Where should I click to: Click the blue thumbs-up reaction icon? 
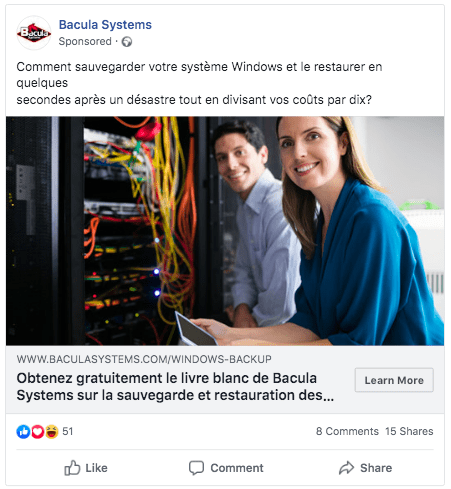click(x=23, y=432)
